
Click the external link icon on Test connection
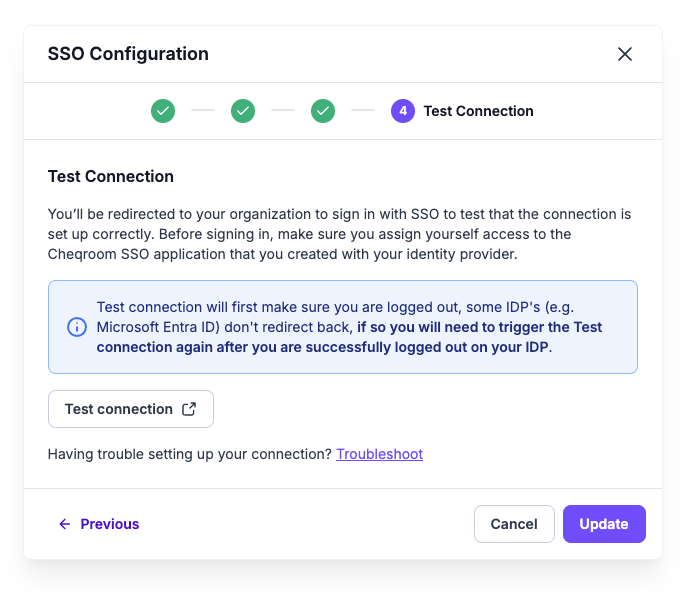(x=189, y=409)
